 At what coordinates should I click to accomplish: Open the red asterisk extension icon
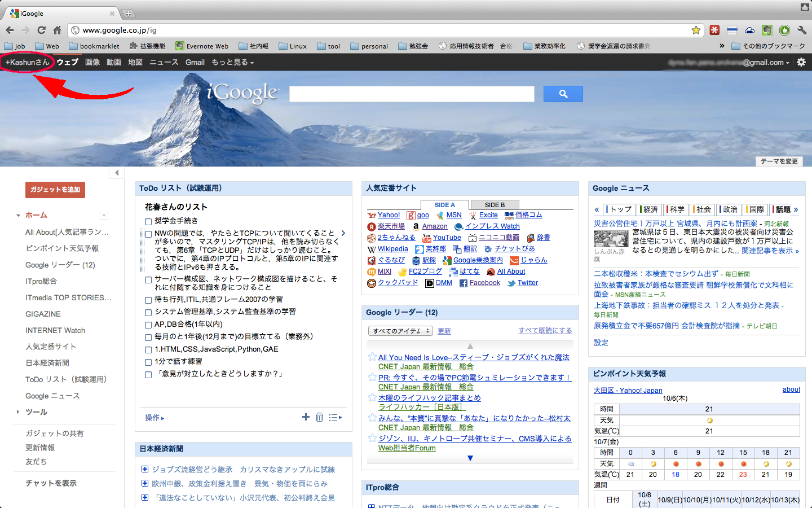(714, 30)
